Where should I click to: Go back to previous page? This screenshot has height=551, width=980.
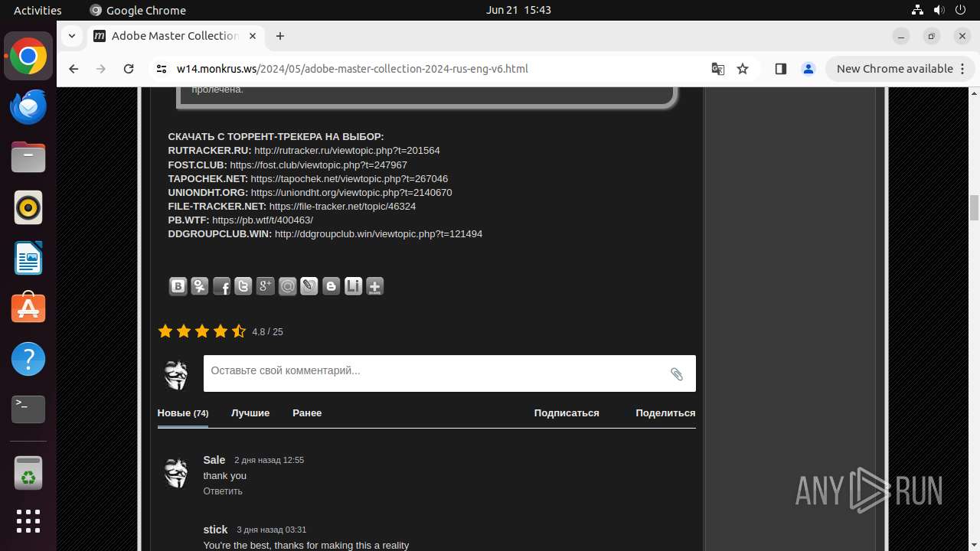pyautogui.click(x=73, y=69)
